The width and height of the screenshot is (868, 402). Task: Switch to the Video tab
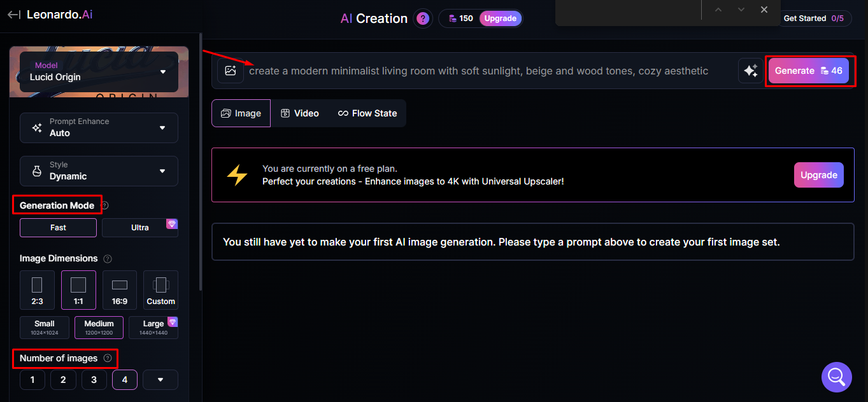(x=300, y=113)
